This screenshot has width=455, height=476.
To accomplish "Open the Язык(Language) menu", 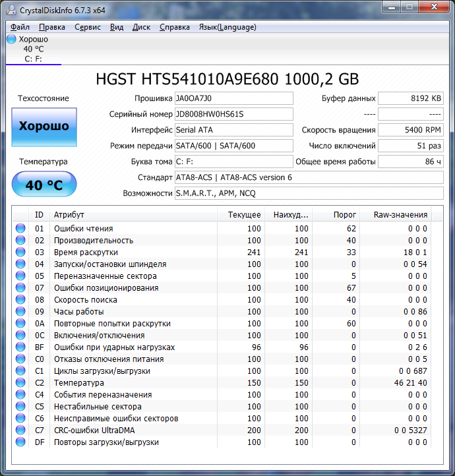I will point(227,27).
